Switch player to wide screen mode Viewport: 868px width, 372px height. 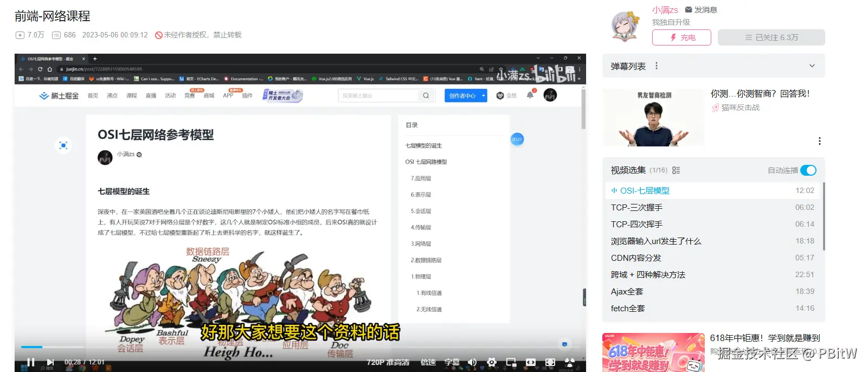[531, 362]
